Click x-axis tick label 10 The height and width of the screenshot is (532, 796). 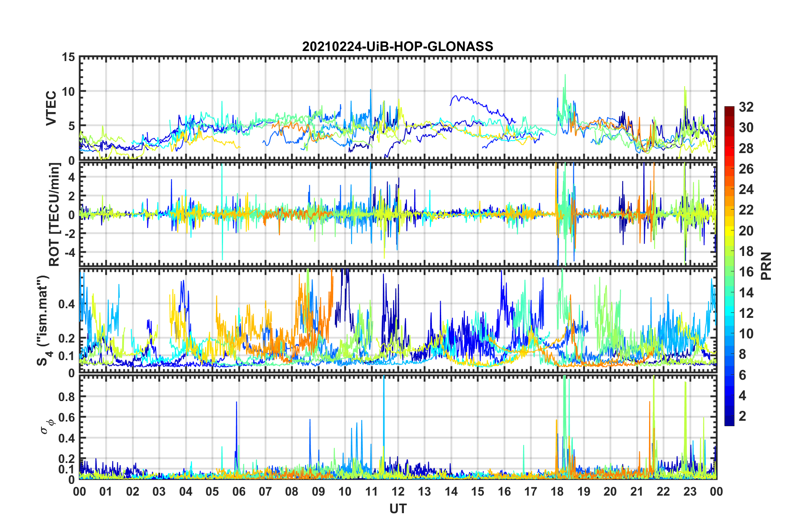[x=345, y=491]
